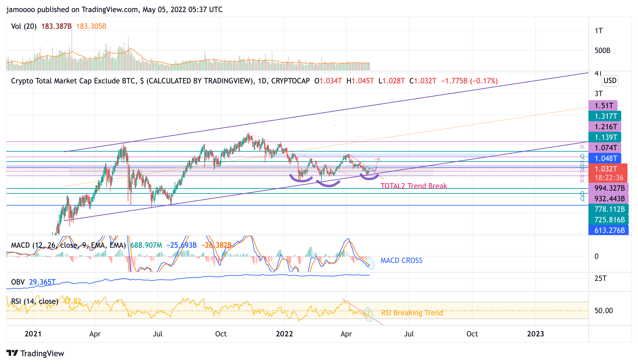
Task: Click the RSI trend break highlight ellipse
Action: pos(369,314)
